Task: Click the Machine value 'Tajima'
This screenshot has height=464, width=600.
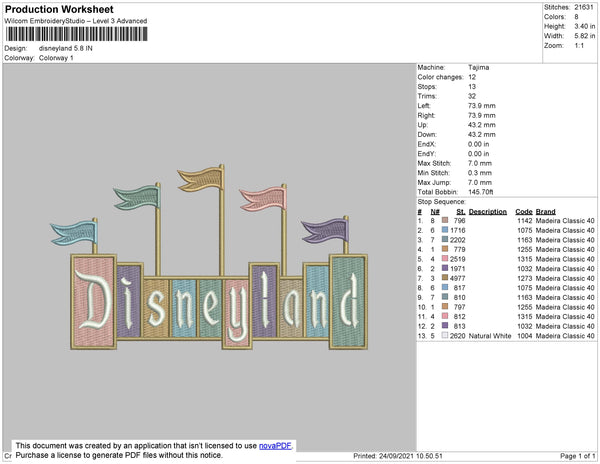Action: (x=478, y=67)
